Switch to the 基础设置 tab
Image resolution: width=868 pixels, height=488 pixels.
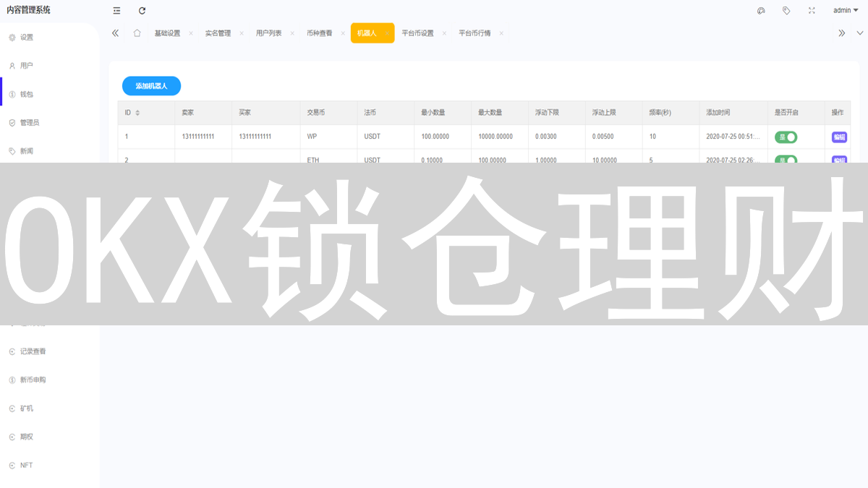[x=167, y=33]
